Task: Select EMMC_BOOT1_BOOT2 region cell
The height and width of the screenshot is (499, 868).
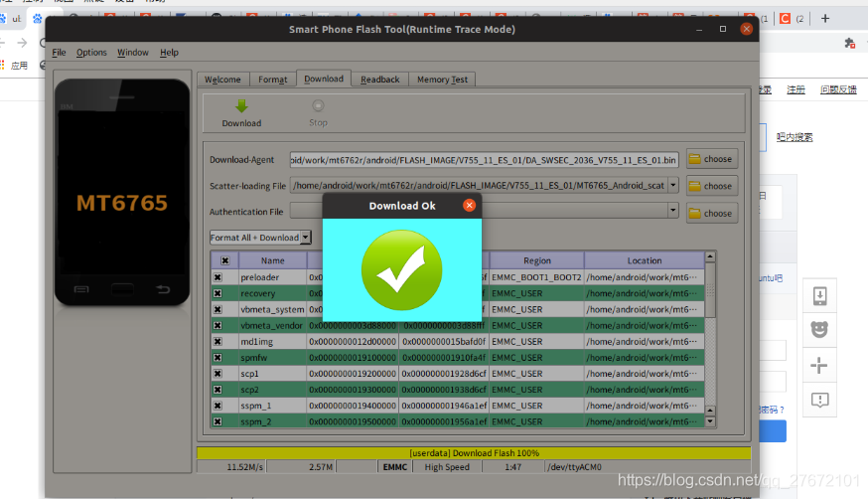Action: coord(536,277)
